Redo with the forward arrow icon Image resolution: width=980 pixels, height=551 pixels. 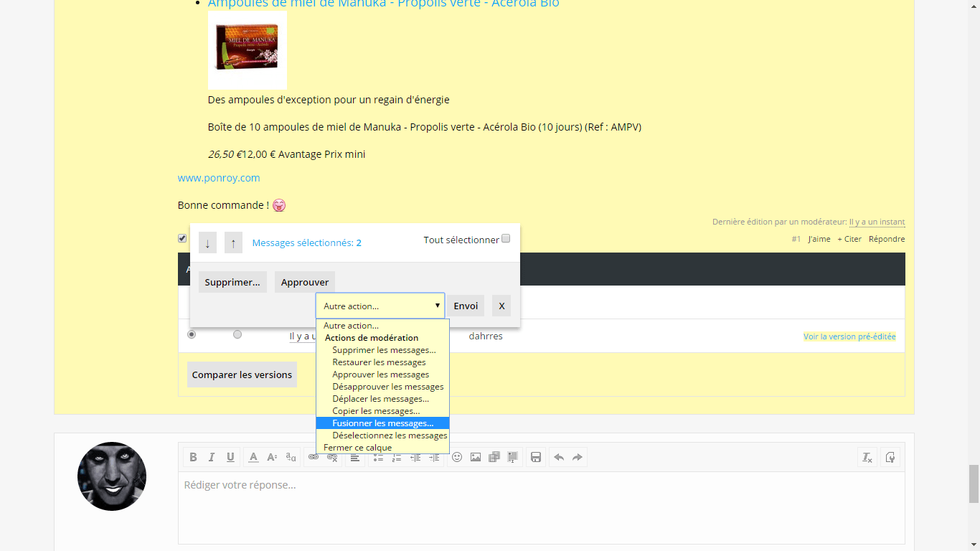click(x=578, y=457)
